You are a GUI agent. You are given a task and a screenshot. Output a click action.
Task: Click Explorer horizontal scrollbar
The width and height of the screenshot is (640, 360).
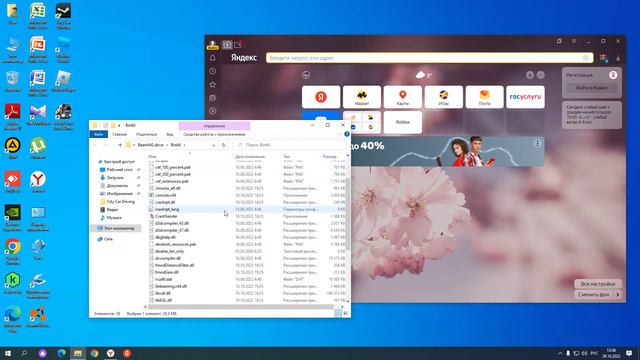[x=241, y=307]
